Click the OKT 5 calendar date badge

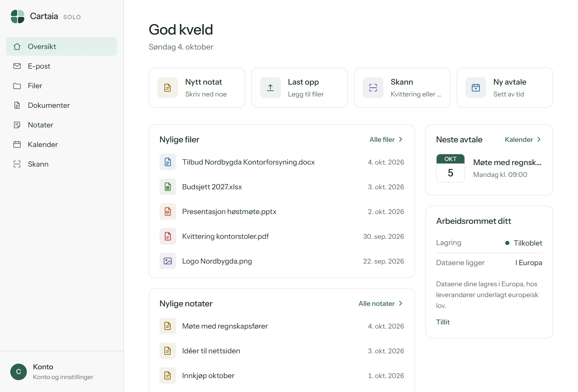(451, 168)
